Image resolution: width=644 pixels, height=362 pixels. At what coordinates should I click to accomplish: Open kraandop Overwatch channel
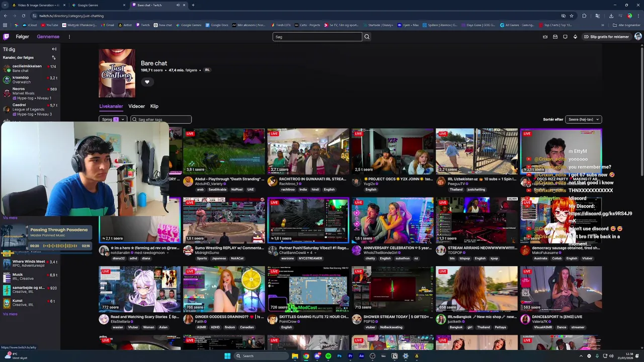(x=30, y=80)
